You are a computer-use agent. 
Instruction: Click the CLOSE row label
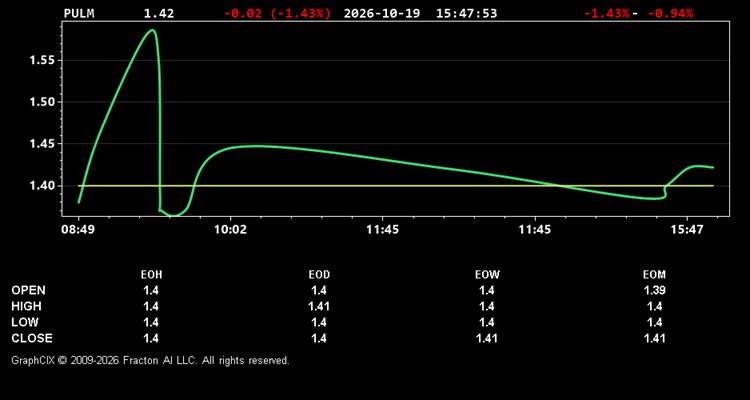[x=32, y=338]
